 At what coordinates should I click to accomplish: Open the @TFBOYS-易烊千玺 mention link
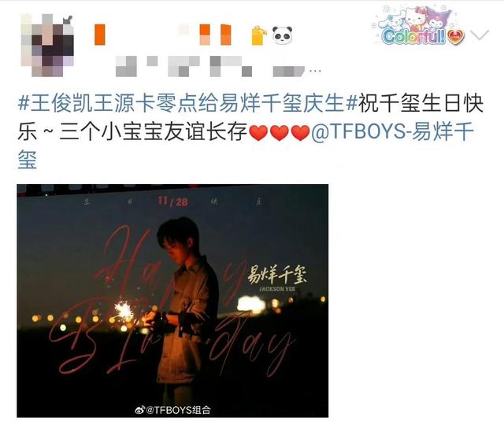[246, 146]
